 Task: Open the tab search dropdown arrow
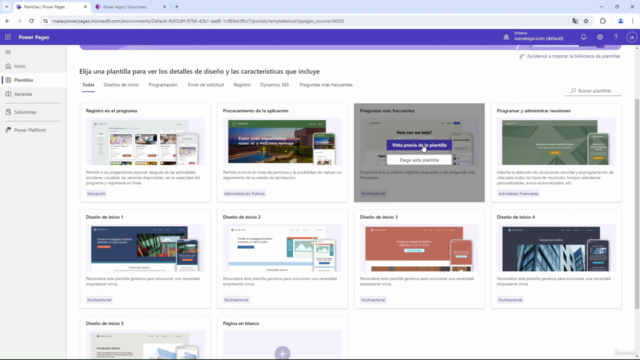click(x=6, y=7)
